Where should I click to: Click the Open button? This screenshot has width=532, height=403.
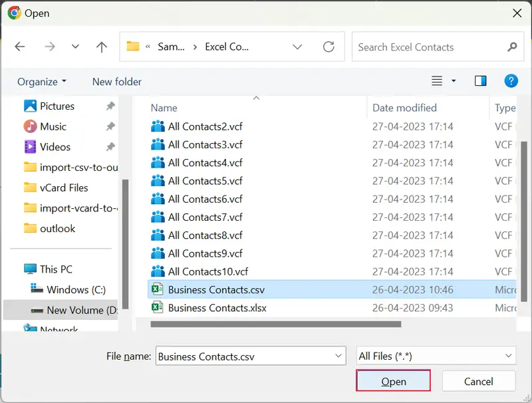coord(393,381)
